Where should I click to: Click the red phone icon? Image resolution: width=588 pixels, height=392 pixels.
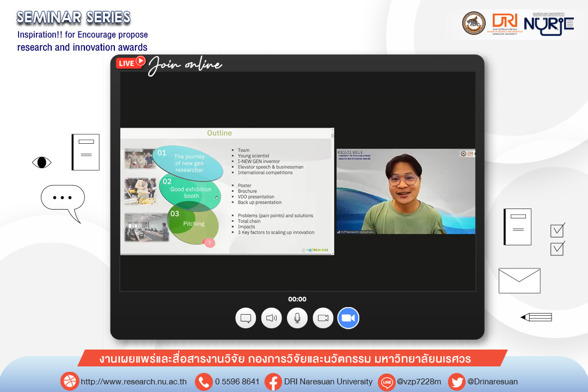(x=204, y=382)
